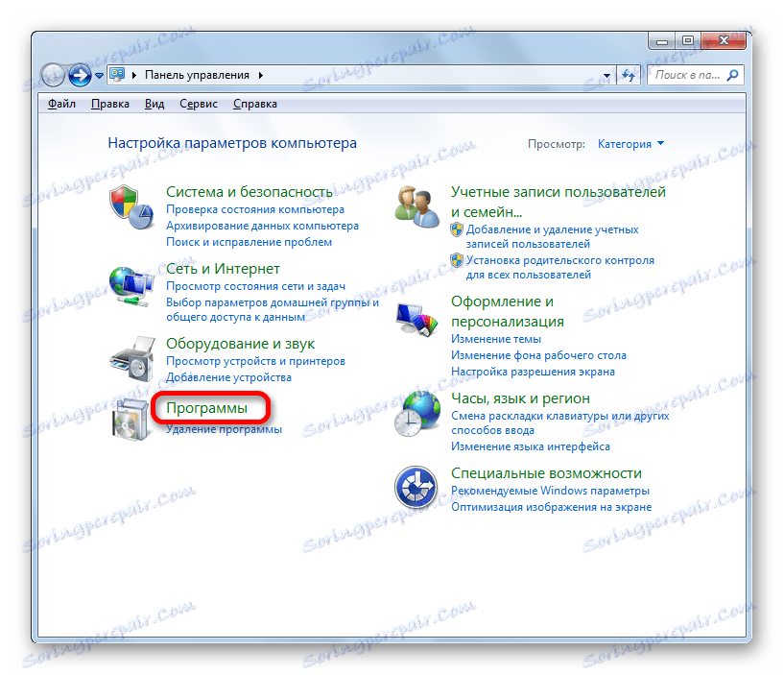Click the Refresh button beside address bar
Viewport: 784px width, 675px height.
(629, 76)
